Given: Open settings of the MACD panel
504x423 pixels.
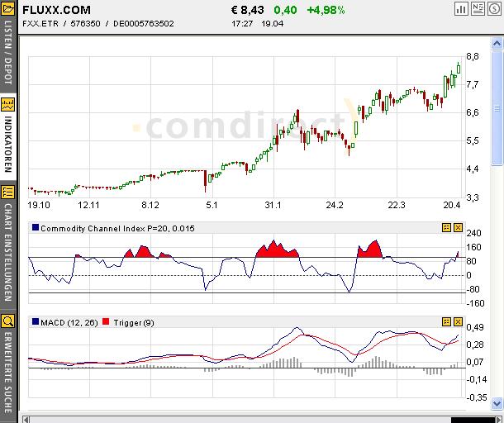Looking at the screenshot, I should [446, 321].
